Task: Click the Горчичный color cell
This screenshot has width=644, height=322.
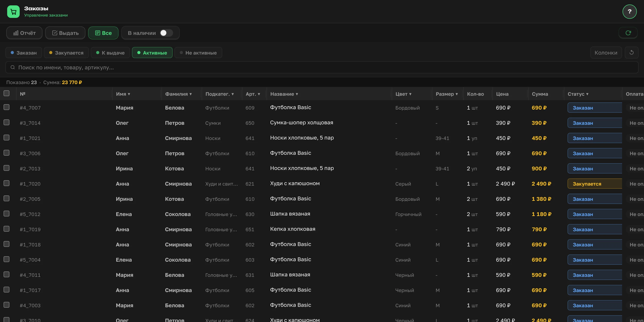Action: [x=408, y=214]
